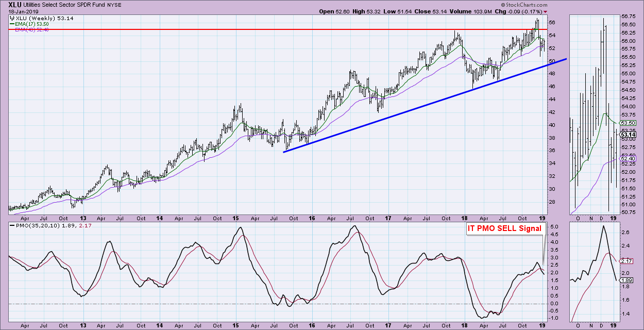This screenshot has width=644, height=330.
Task: Click the red down arrow next to Chg
Action: click(x=545, y=11)
